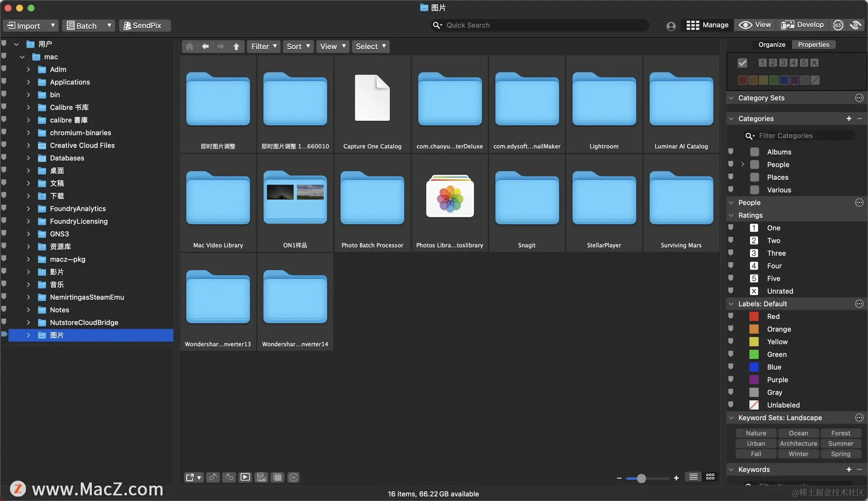Screen dimensions: 868x501
Task: Click the green color label swatch
Action: (x=774, y=80)
